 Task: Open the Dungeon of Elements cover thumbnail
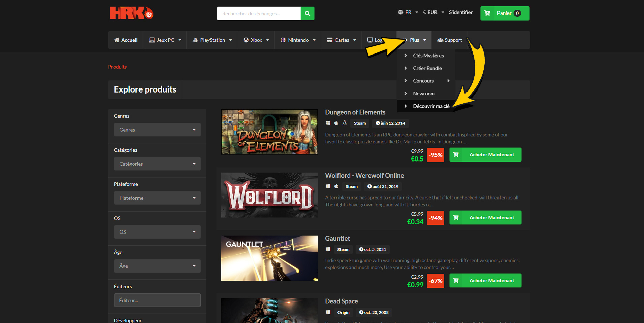pyautogui.click(x=269, y=132)
